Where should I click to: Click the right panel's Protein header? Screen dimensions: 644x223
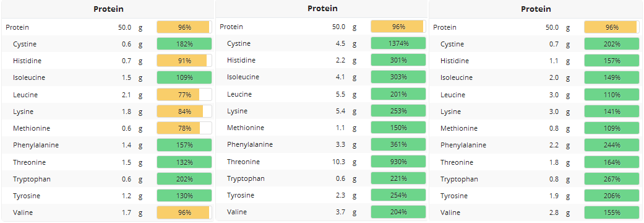(536, 9)
